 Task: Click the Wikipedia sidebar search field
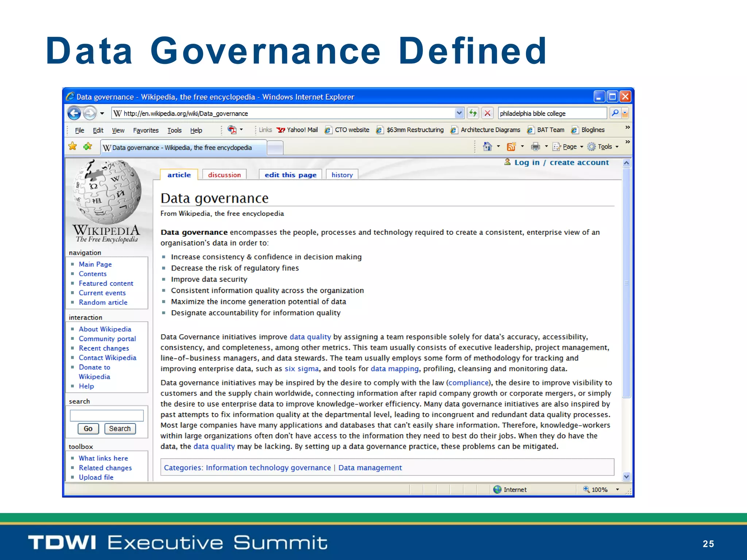(x=107, y=416)
